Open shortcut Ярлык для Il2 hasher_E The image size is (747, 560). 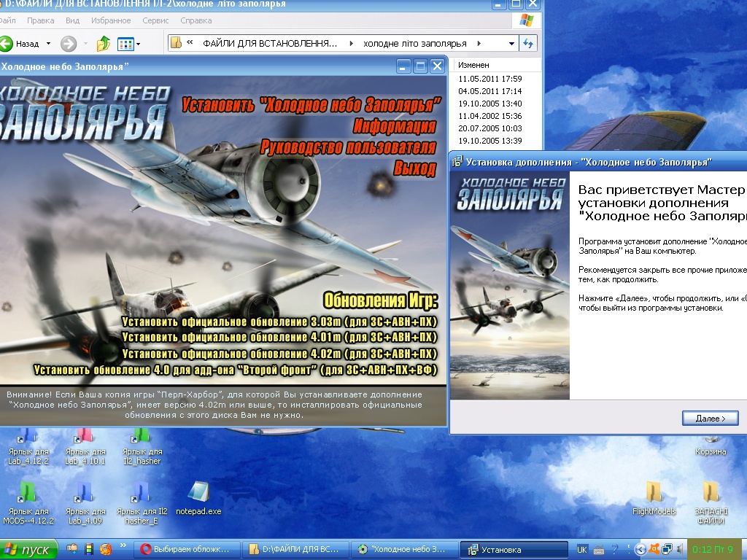[142, 504]
